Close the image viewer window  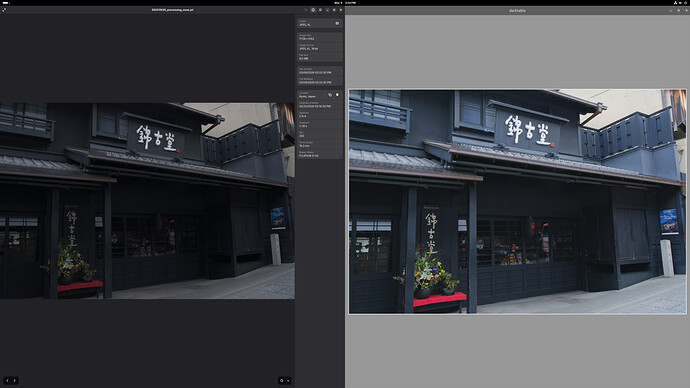click(341, 10)
